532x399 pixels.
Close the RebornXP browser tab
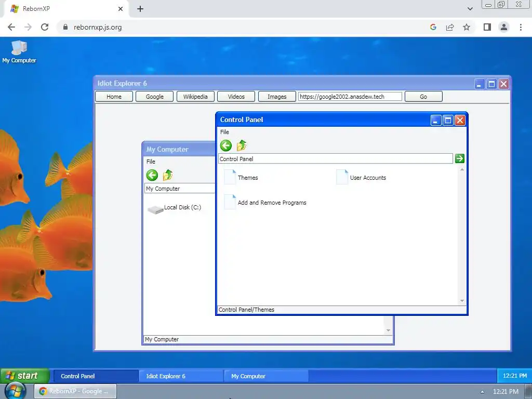pos(121,9)
